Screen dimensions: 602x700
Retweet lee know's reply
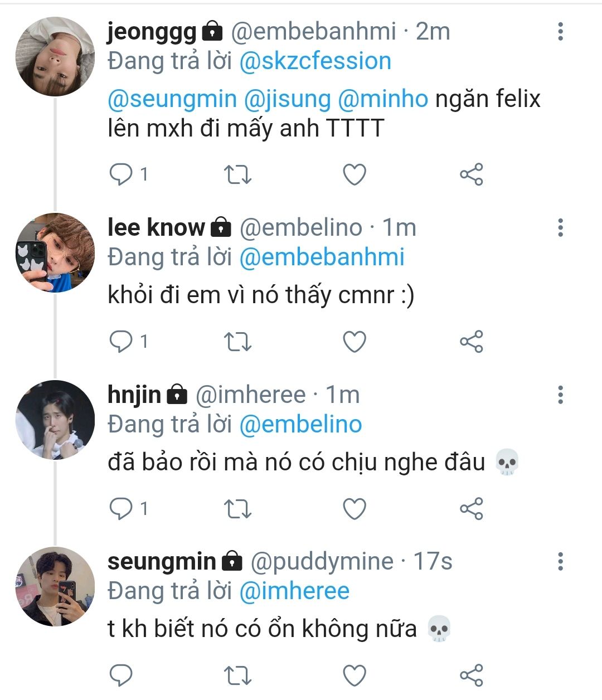click(237, 341)
